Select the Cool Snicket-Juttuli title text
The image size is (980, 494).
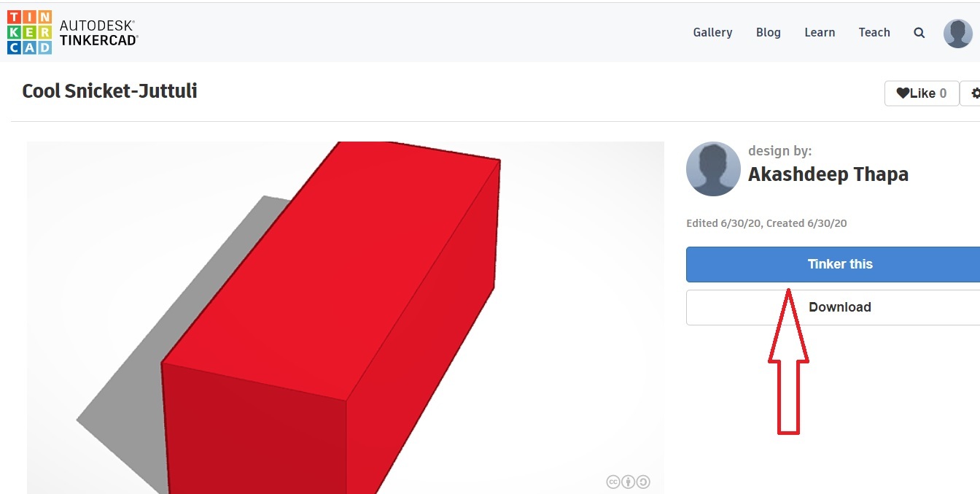[x=109, y=91]
